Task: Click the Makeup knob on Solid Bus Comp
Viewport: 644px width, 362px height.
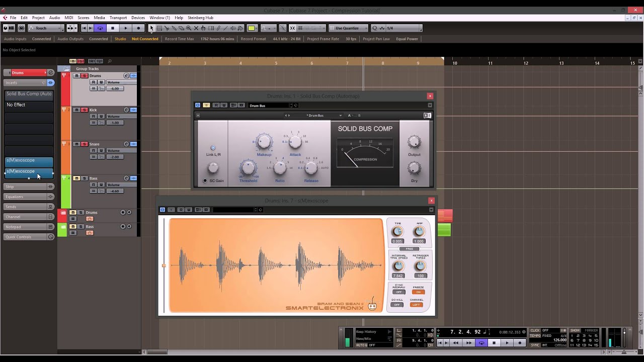Action: point(264,142)
